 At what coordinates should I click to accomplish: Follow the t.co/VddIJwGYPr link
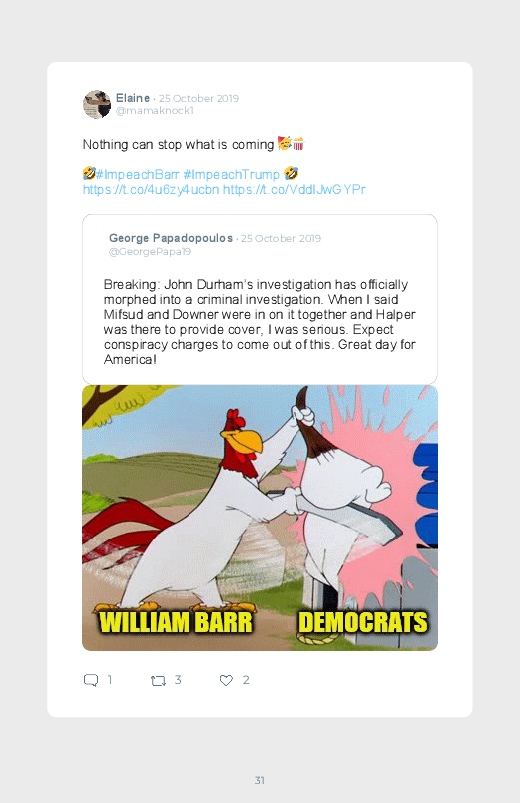point(294,189)
